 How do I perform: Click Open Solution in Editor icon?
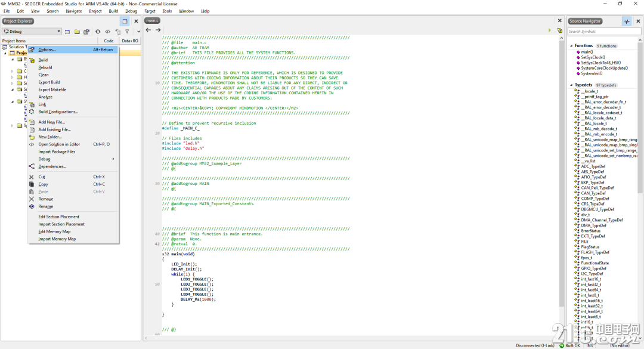[x=32, y=144]
